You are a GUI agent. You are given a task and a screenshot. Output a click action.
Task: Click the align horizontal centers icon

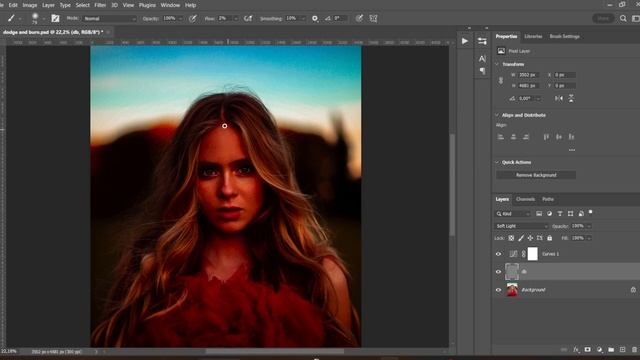tap(513, 137)
